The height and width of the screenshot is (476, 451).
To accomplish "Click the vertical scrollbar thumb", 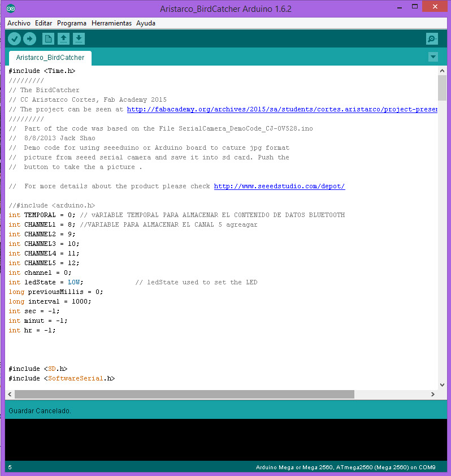I will [x=442, y=88].
